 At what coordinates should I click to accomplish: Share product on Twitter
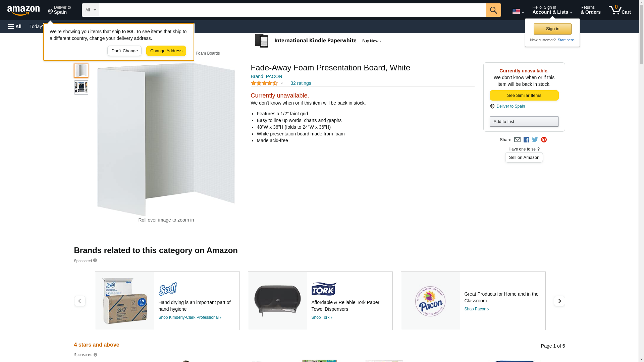click(x=535, y=140)
